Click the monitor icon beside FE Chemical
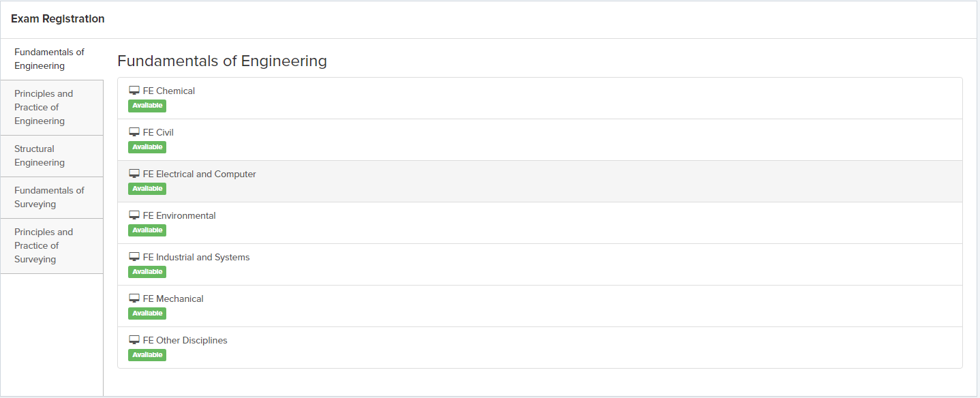The image size is (980, 398). coord(134,91)
